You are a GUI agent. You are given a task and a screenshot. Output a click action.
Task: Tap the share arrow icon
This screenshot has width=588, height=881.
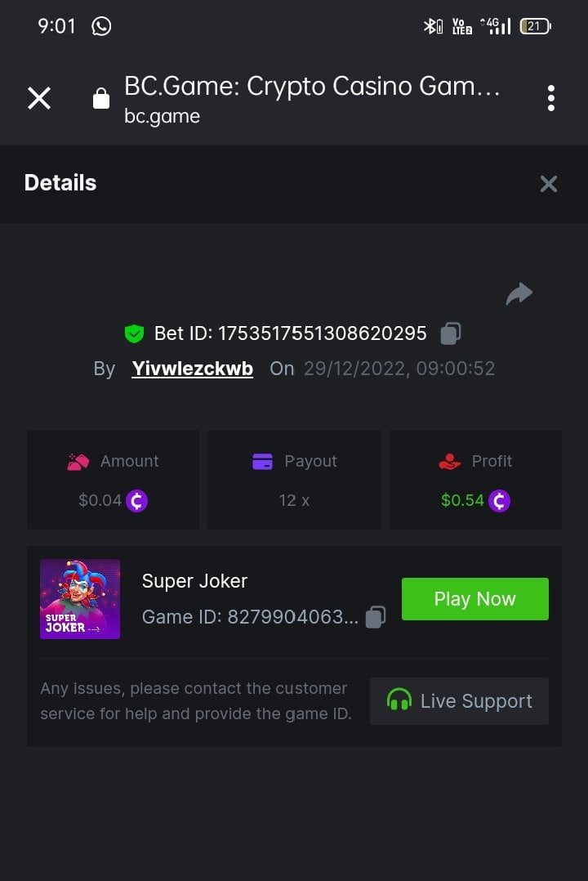pyautogui.click(x=519, y=293)
